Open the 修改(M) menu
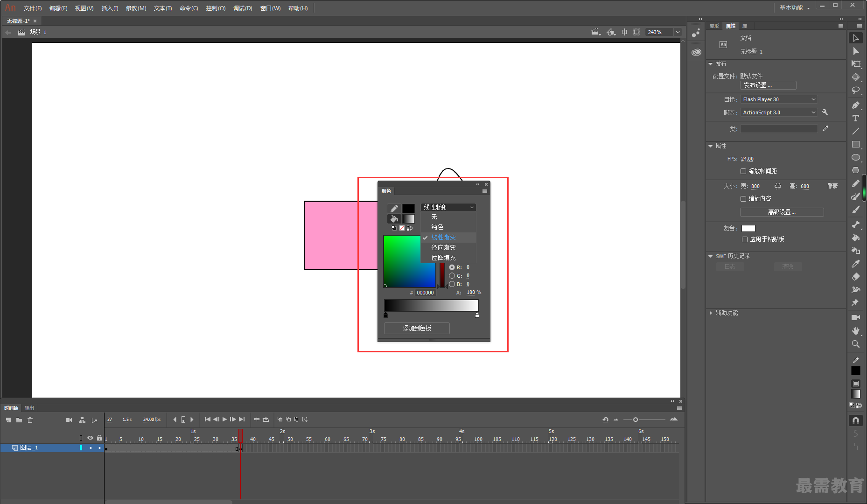Screen dimensions: 867x504 [x=136, y=8]
